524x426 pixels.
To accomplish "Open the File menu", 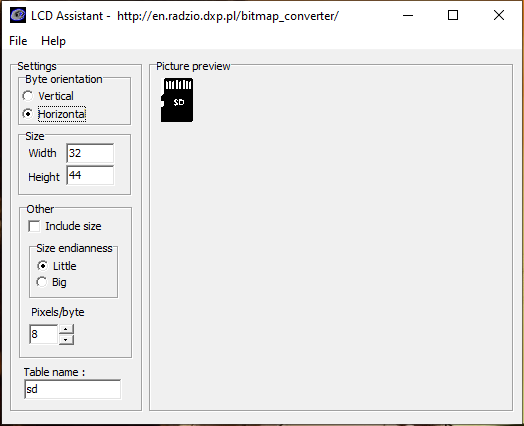I will tap(18, 41).
